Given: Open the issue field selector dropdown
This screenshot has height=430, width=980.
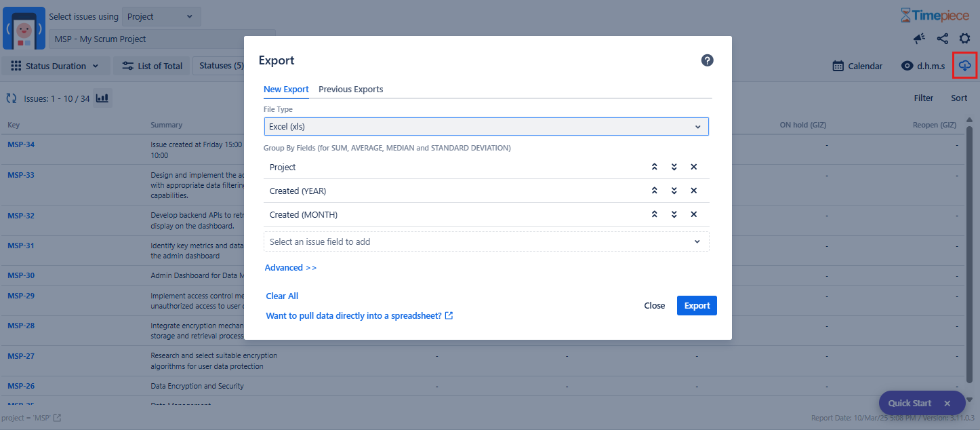Looking at the screenshot, I should click(x=486, y=241).
